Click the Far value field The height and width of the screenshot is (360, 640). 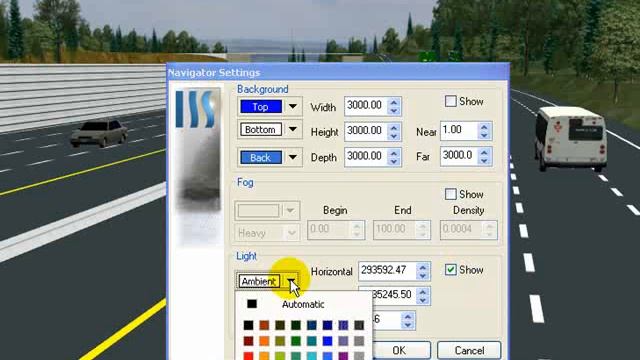coord(458,156)
